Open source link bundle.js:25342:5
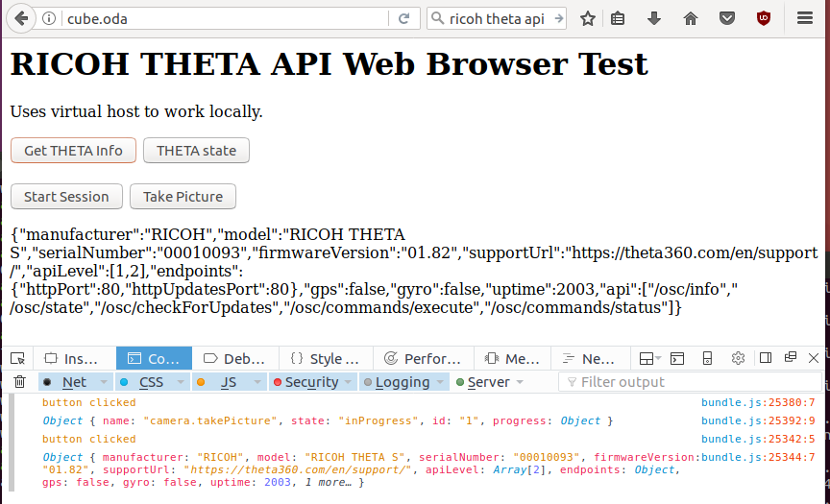830x504 pixels. tap(758, 439)
